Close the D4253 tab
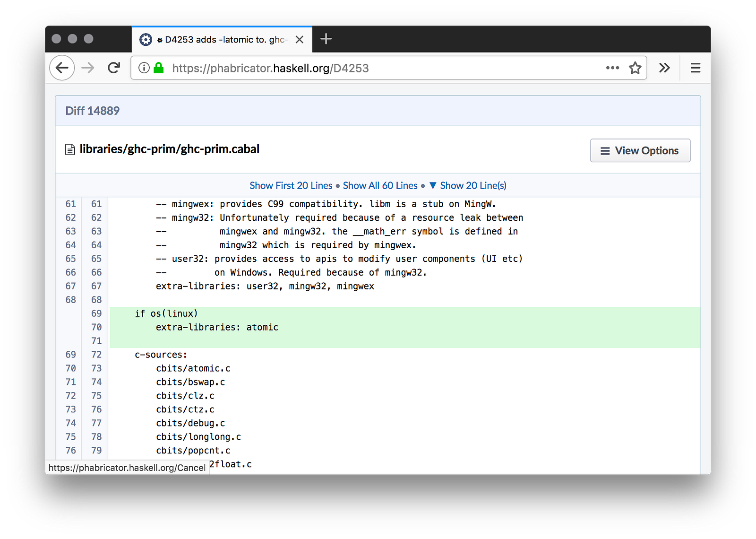Viewport: 756px width, 539px height. click(x=300, y=40)
